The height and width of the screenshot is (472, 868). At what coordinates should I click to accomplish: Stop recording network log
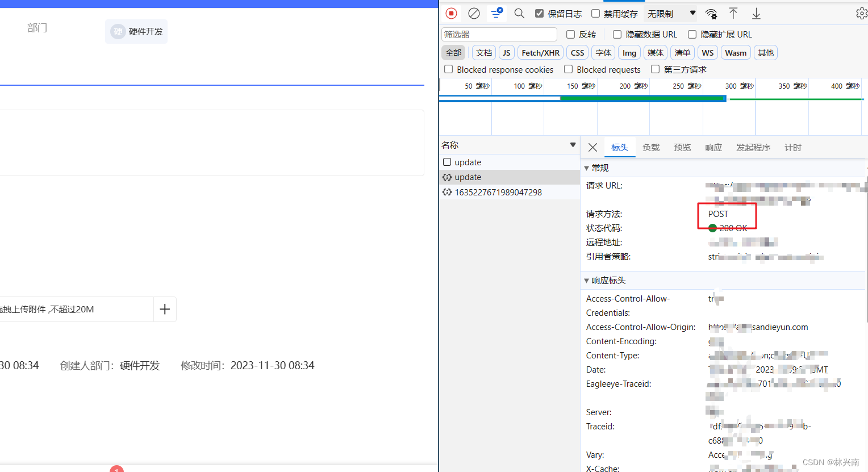(452, 13)
